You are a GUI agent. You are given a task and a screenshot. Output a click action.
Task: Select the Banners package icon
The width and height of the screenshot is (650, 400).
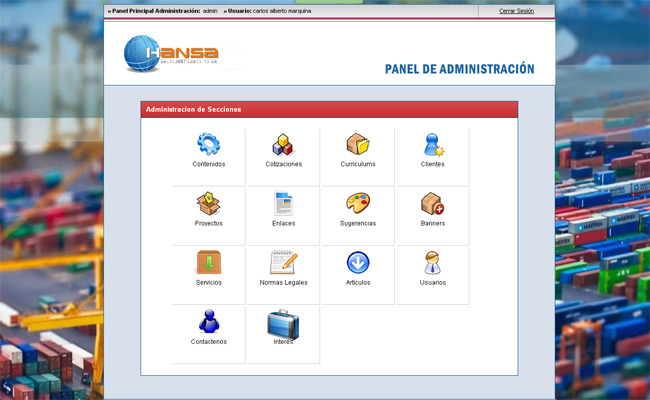[433, 204]
